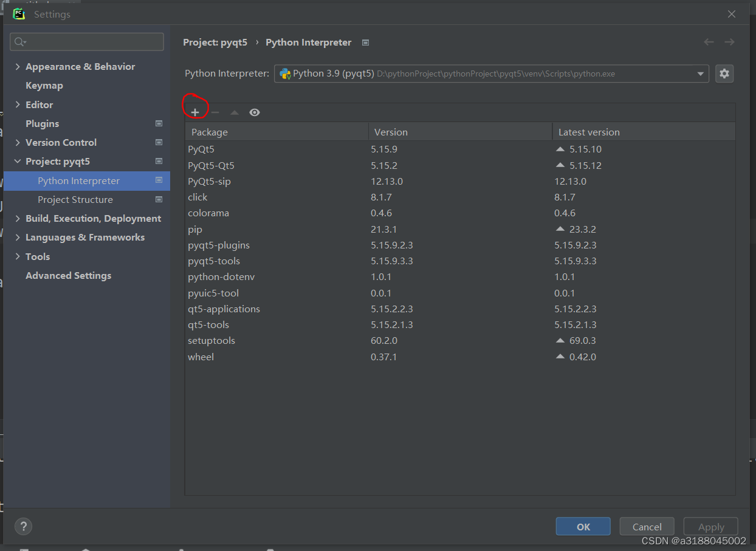Open Advanced Settings
This screenshot has height=551, width=756.
(x=69, y=275)
